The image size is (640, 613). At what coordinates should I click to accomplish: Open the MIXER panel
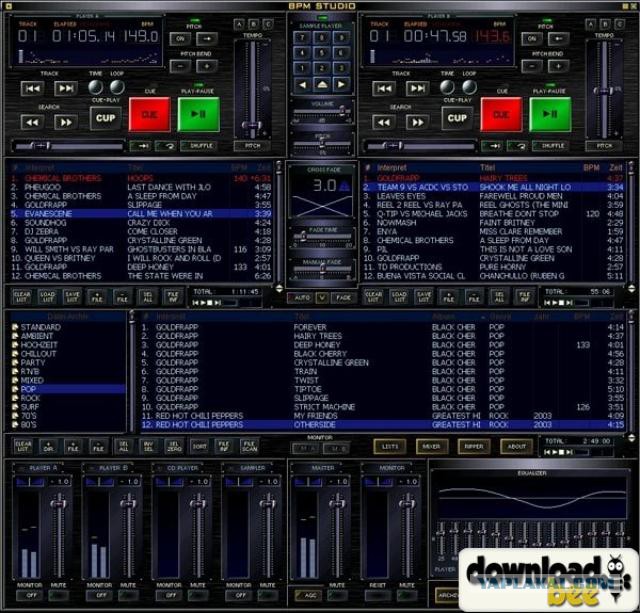[432, 446]
